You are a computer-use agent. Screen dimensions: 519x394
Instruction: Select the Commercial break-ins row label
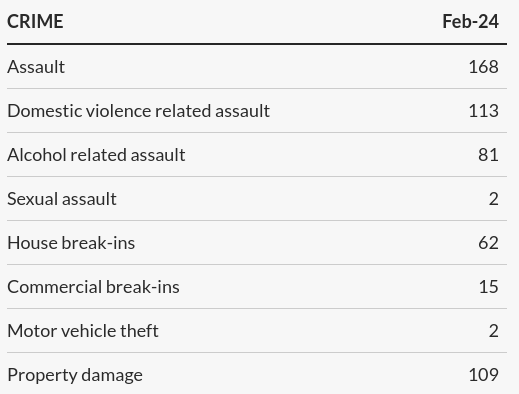93,287
